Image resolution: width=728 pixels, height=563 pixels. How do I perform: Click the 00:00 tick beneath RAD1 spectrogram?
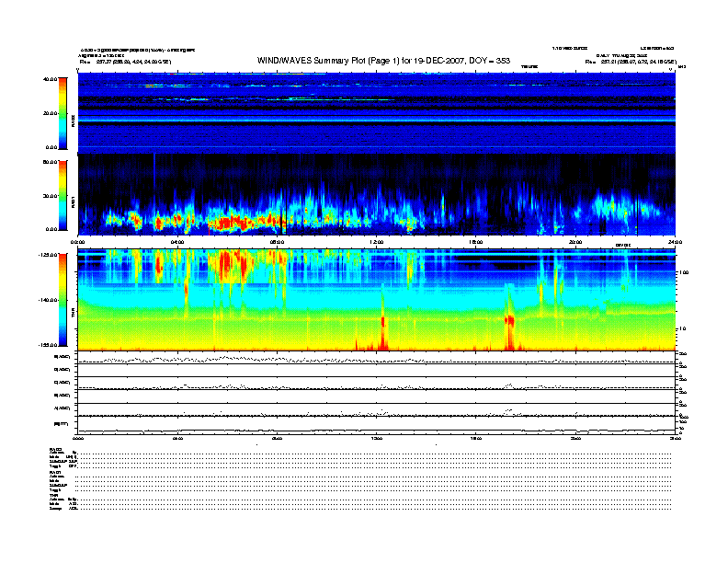77,242
